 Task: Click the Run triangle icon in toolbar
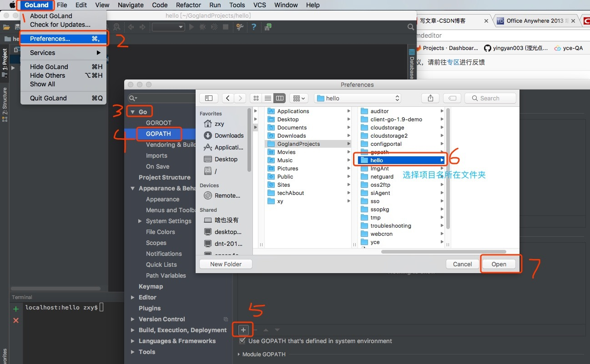click(192, 27)
